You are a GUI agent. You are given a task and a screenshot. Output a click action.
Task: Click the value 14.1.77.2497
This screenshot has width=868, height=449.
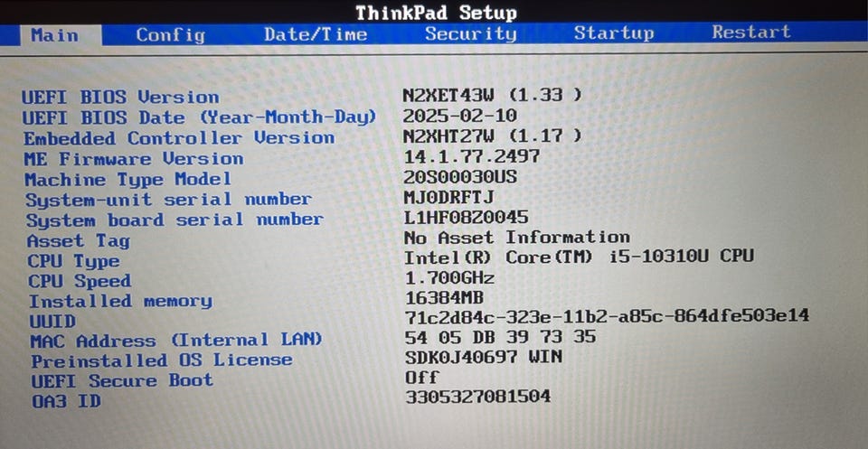coord(471,156)
